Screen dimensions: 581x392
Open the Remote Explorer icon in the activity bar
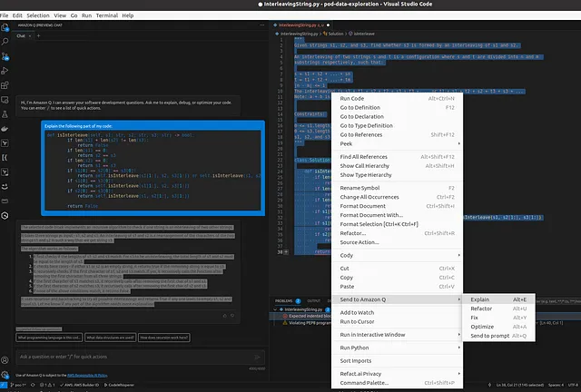click(x=5, y=100)
